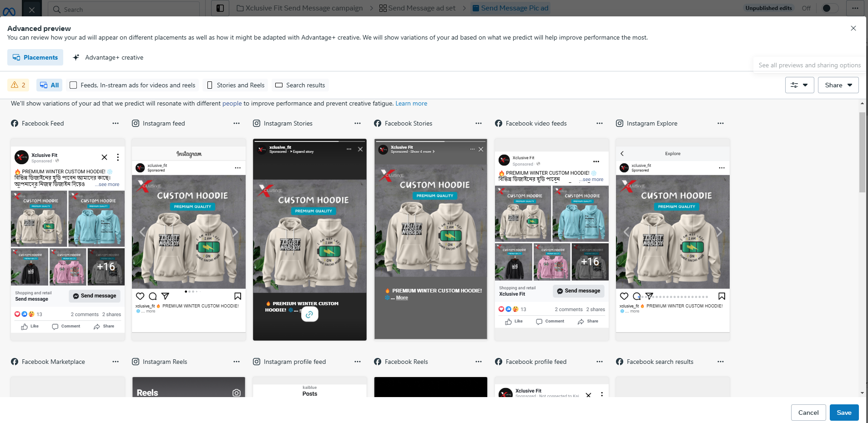
Task: Open the Learn more link
Action: 411,104
